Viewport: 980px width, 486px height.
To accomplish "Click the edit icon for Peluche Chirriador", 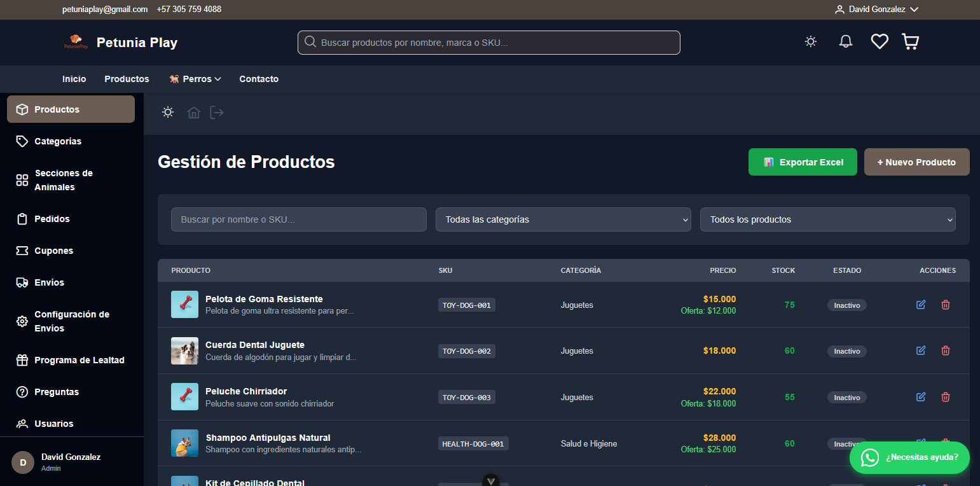I will click(920, 397).
